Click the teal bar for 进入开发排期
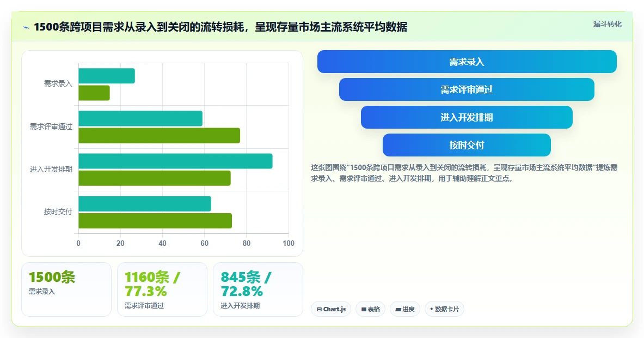 [x=175, y=161]
